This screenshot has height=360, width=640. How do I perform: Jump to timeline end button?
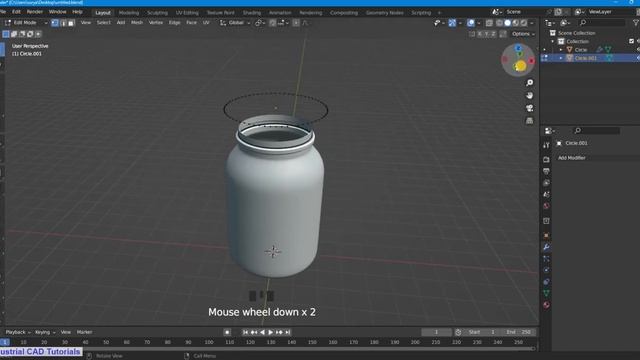(287, 332)
